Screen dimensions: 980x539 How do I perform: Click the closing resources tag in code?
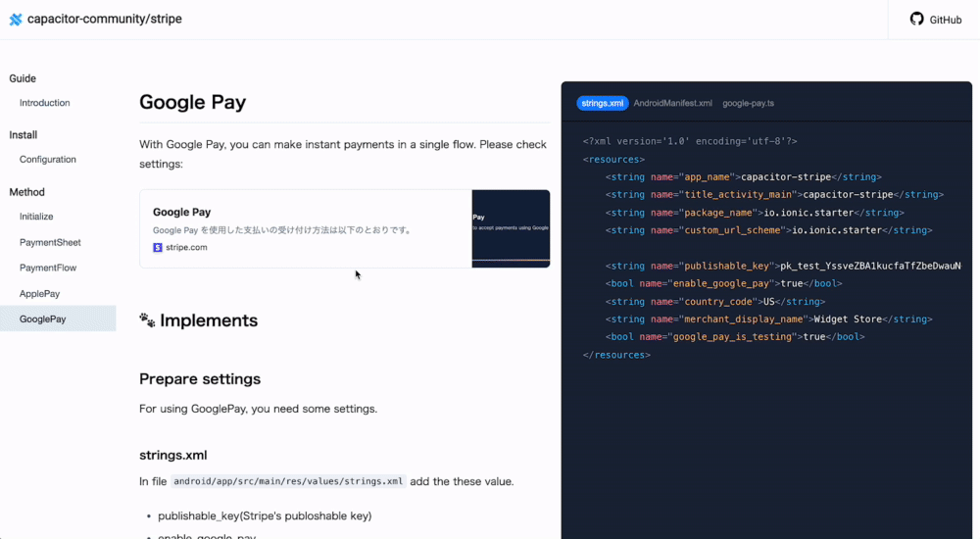[616, 355]
